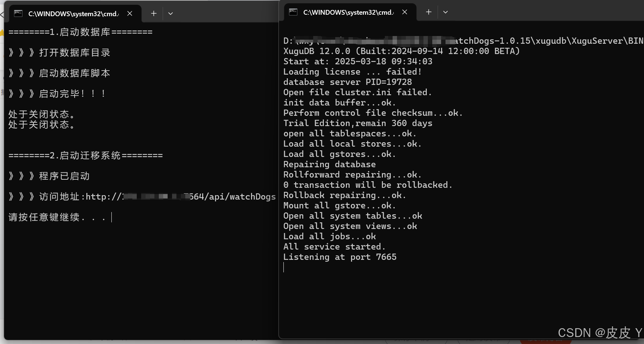Click 'Open all system views...ok' line
The image size is (644, 344).
coord(350,226)
